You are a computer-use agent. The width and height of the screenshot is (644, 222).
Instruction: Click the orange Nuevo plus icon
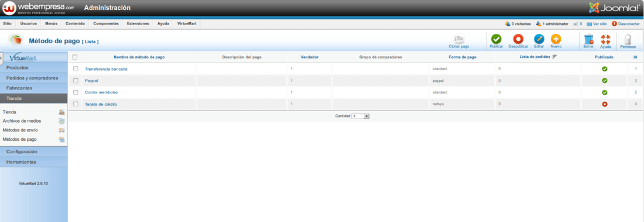[556, 39]
